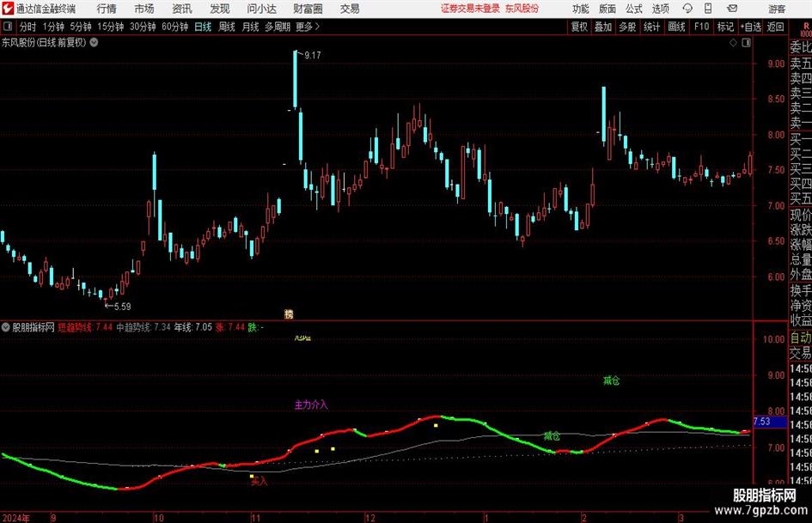Click the 叠加 overlay button
Viewport: 812px width, 523px height.
pos(603,27)
